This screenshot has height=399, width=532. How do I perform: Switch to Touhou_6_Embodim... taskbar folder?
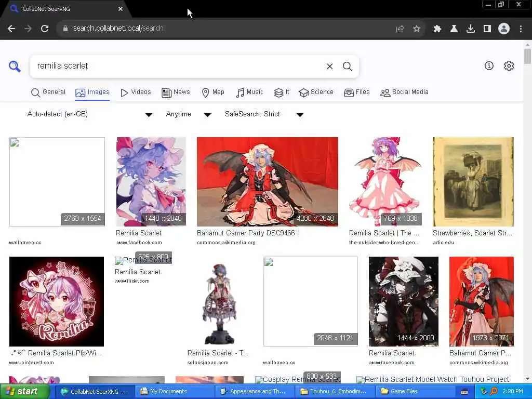point(336,392)
